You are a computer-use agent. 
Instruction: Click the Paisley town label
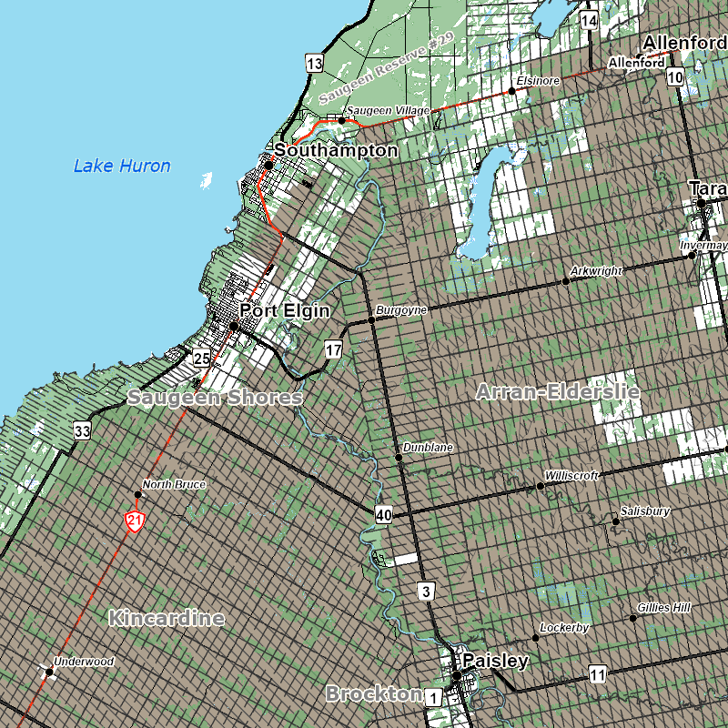494,660
